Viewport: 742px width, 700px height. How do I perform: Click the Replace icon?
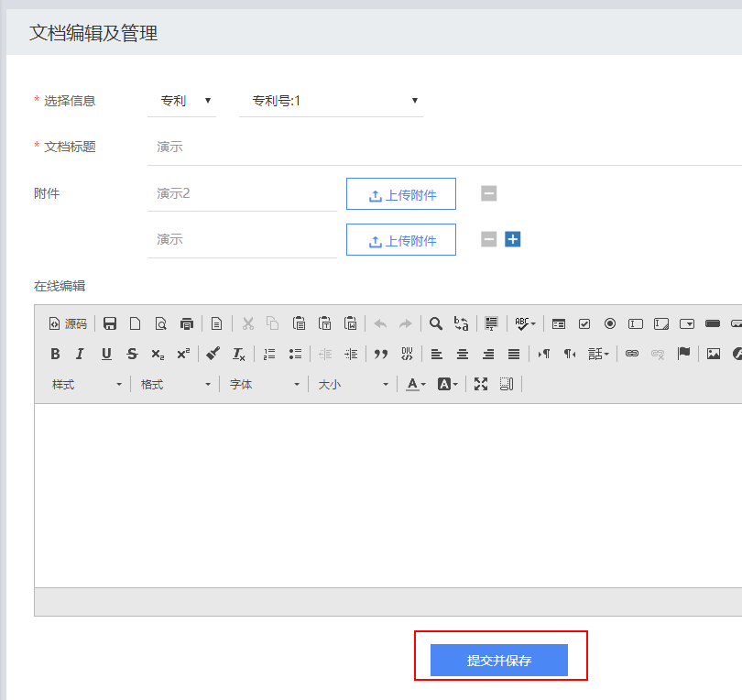point(462,323)
